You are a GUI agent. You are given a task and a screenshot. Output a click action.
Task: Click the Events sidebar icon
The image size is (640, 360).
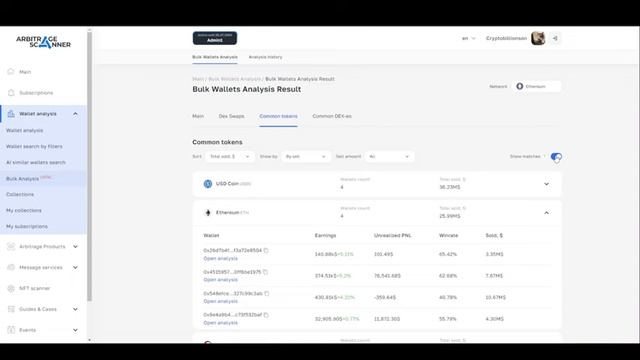coord(11,330)
